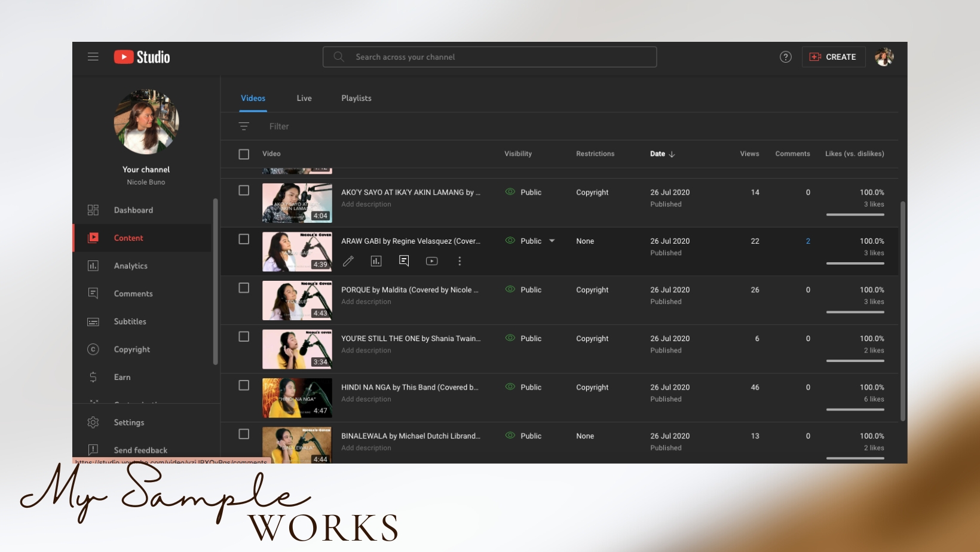Open the AKO'Y SAYO video thumbnail
The width and height of the screenshot is (980, 552).
click(297, 203)
